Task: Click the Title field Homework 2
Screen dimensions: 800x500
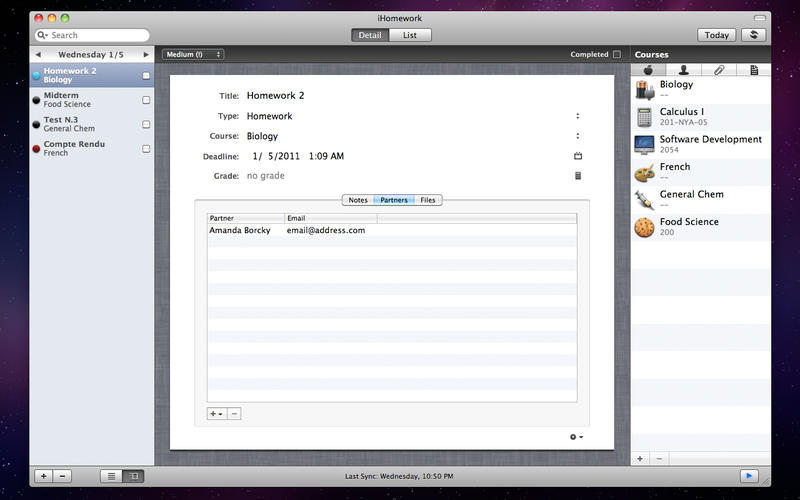Action: 276,95
